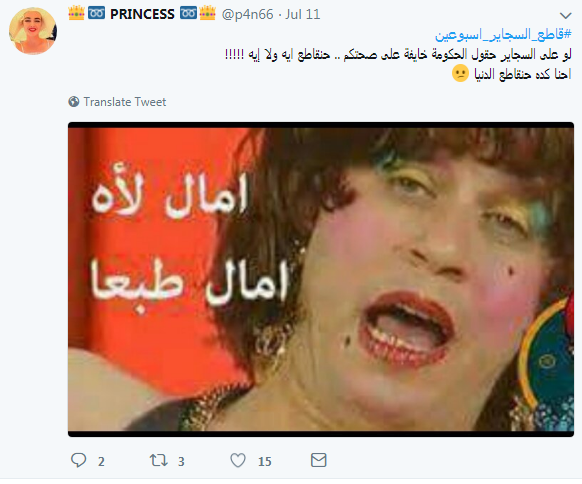Click the reply count number 2
Image resolution: width=582 pixels, height=484 pixels.
point(101,461)
